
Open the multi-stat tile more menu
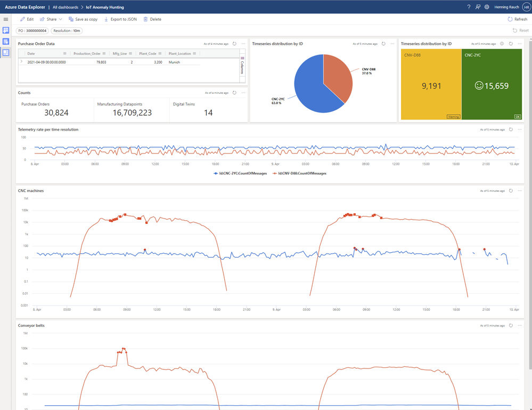[519, 44]
